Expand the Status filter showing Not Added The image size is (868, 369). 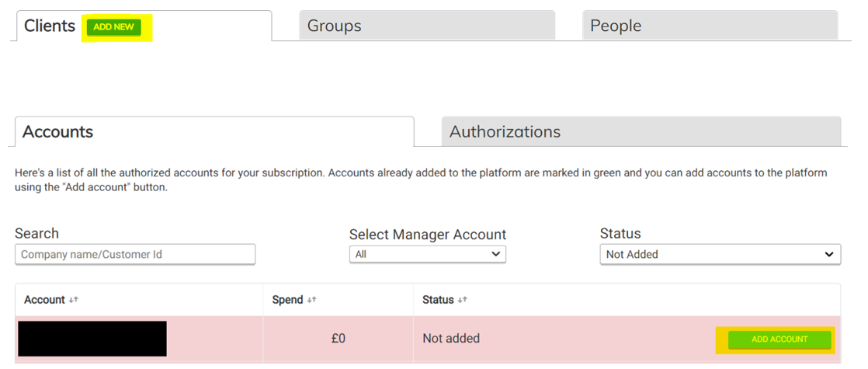coord(720,254)
